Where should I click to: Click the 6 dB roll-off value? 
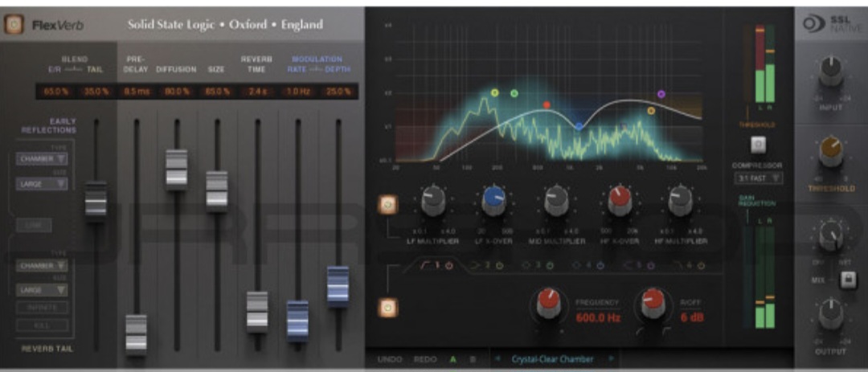tap(693, 317)
